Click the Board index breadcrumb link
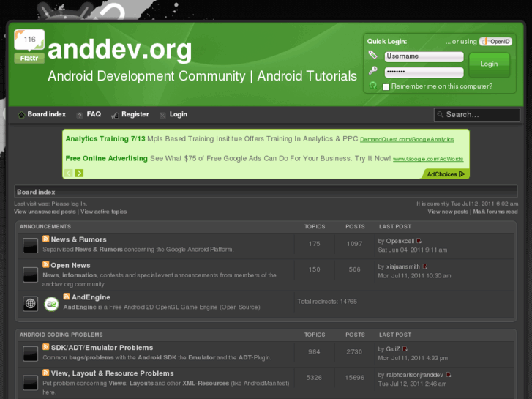Image resolution: width=532 pixels, height=399 pixels. [36, 193]
